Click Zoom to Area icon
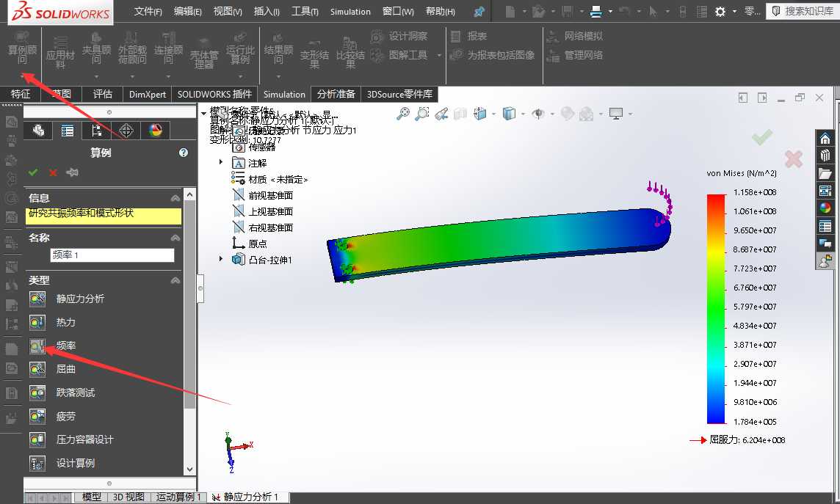The height and width of the screenshot is (504, 840). coord(422,114)
